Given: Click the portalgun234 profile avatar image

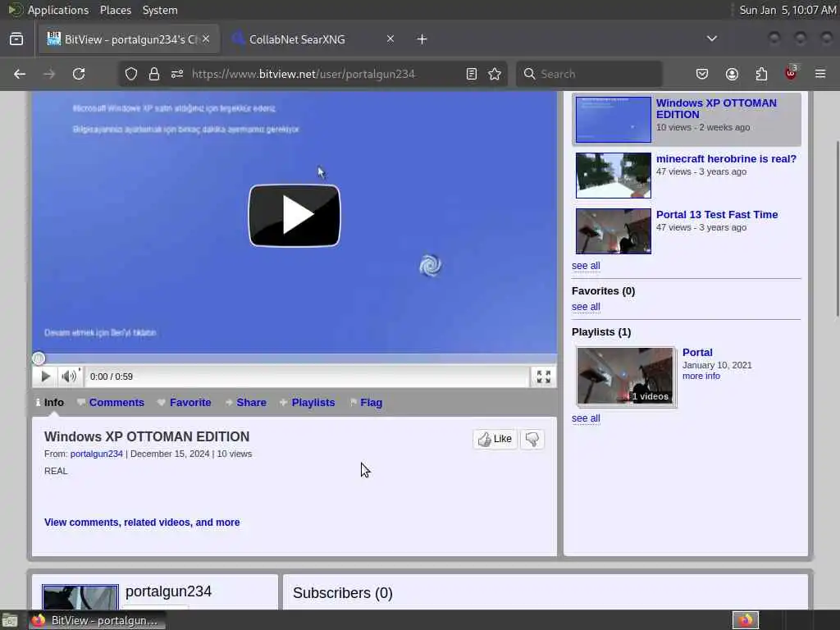Looking at the screenshot, I should tap(80, 597).
